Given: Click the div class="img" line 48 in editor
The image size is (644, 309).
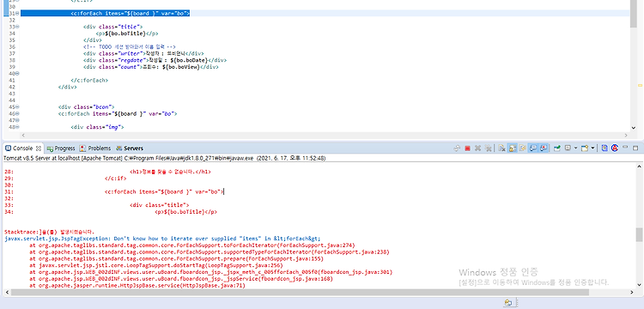Looking at the screenshot, I should (x=97, y=127).
